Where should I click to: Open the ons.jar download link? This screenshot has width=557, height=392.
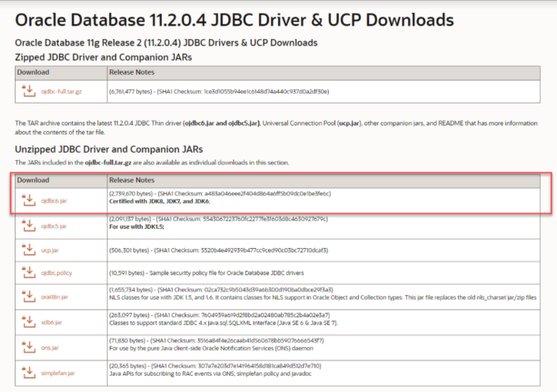pos(50,348)
